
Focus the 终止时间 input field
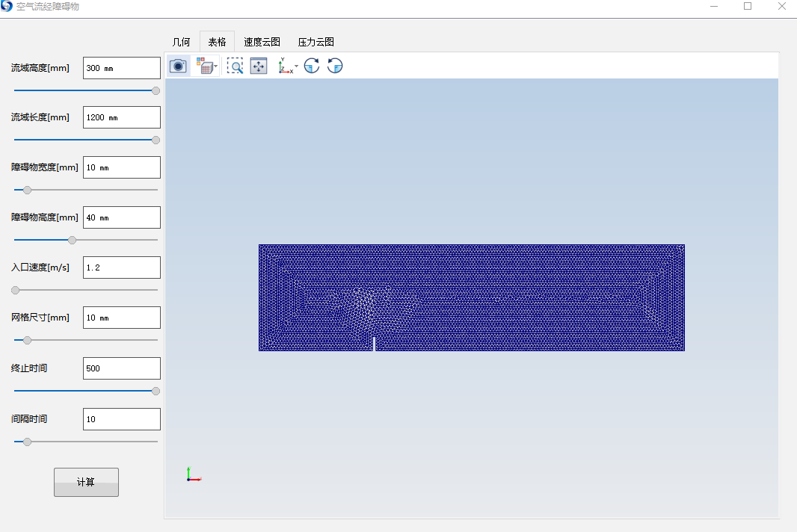[122, 368]
